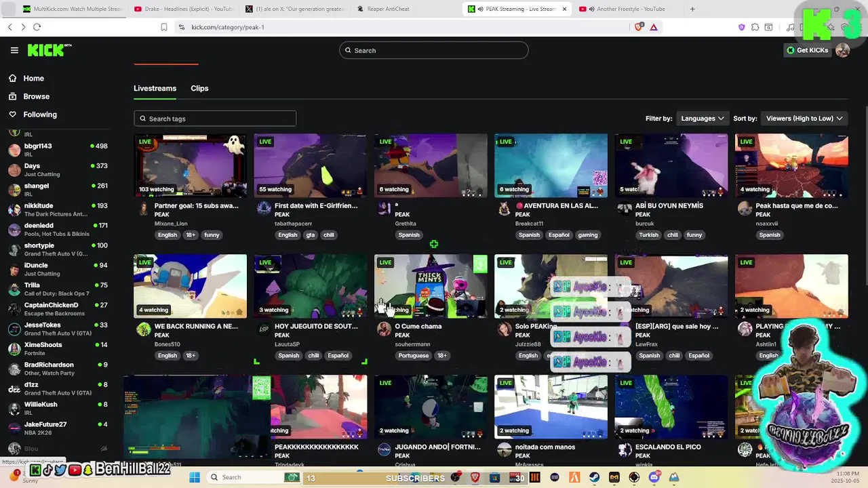This screenshot has height=488, width=868.
Task: Click the LauutaSP channel avatar
Action: click(x=264, y=329)
